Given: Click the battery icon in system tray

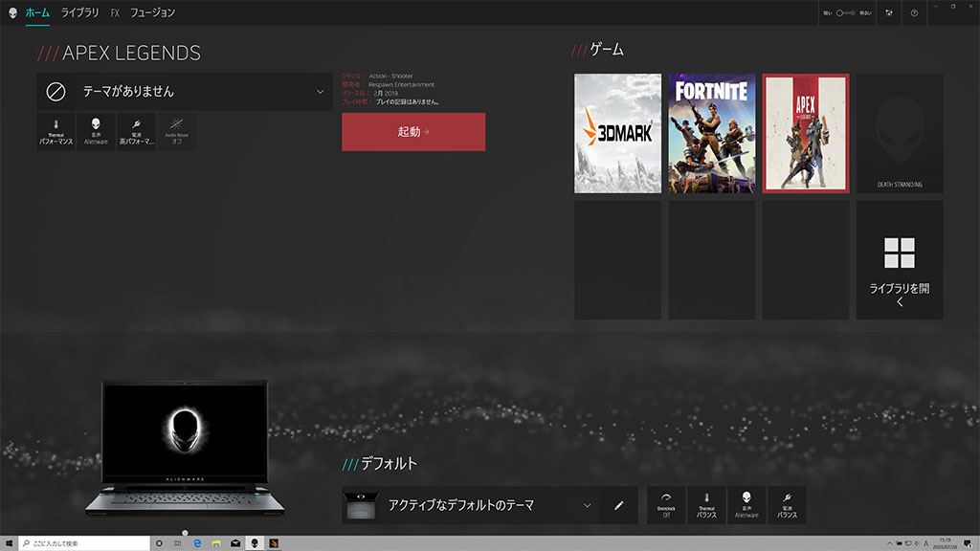Looking at the screenshot, I should 899,543.
